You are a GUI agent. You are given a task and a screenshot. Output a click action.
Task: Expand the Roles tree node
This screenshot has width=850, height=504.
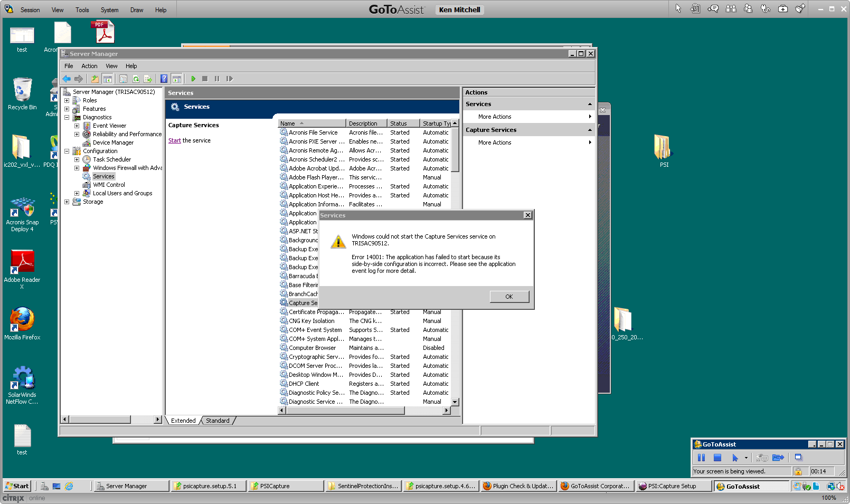coord(67,100)
